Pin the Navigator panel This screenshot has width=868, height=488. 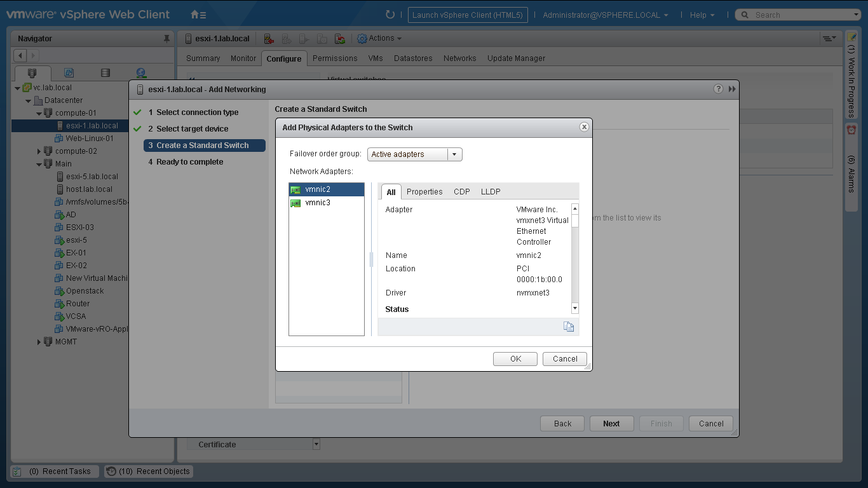[x=166, y=39]
